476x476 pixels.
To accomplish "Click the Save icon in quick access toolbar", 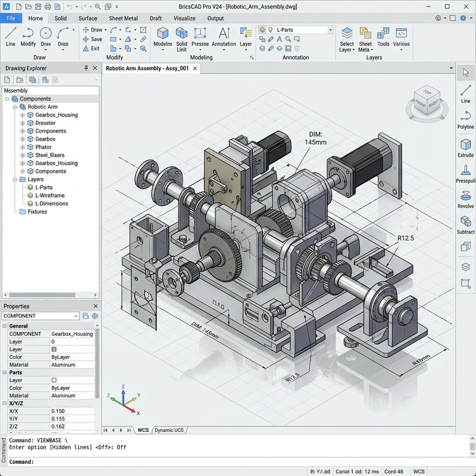I will (38, 7).
